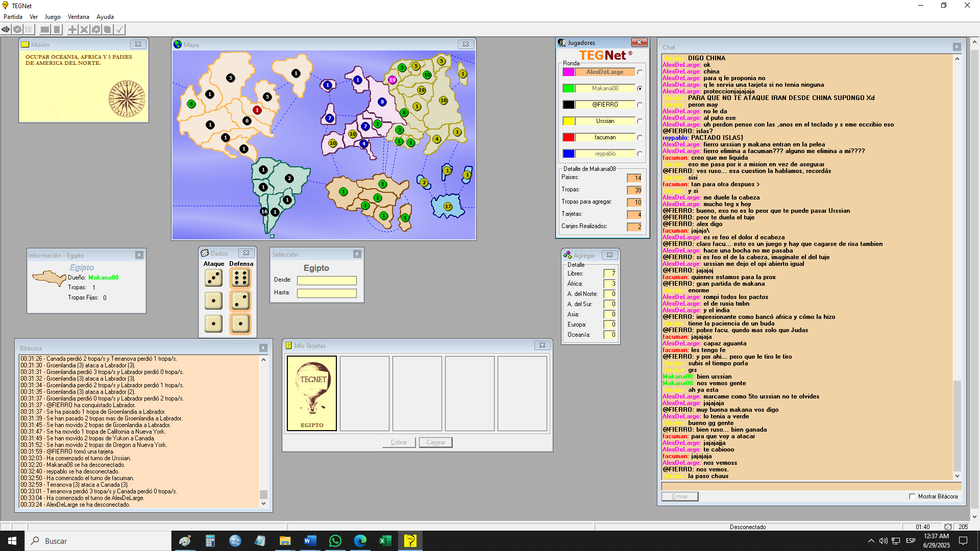The image size is (980, 551).
Task: Click the blue swatch for reypablo
Action: point(569,154)
